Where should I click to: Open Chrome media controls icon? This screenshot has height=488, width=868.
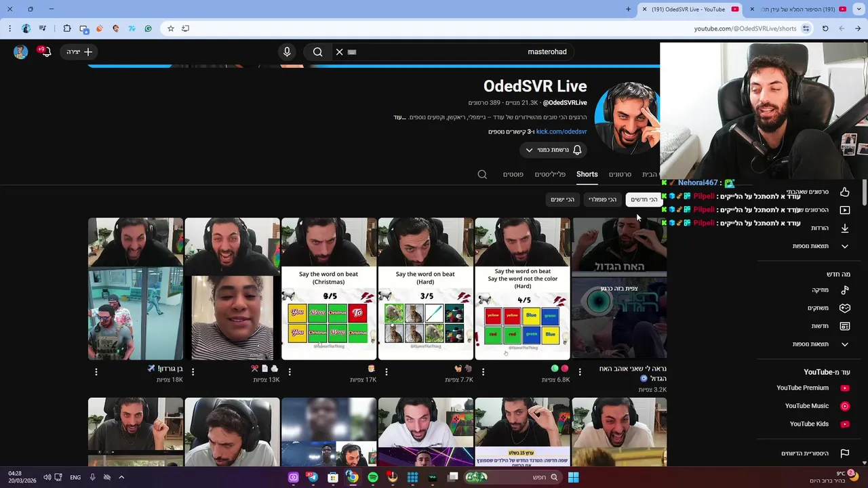coord(43,28)
